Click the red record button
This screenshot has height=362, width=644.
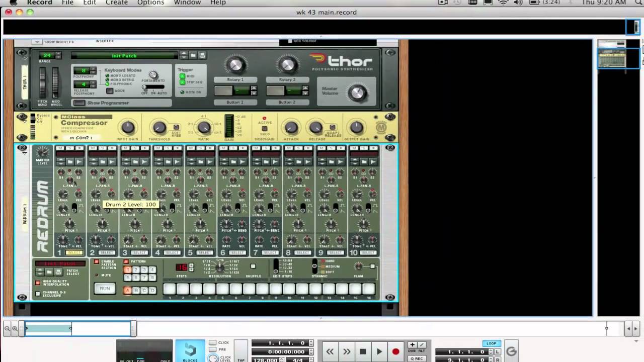pos(395,351)
